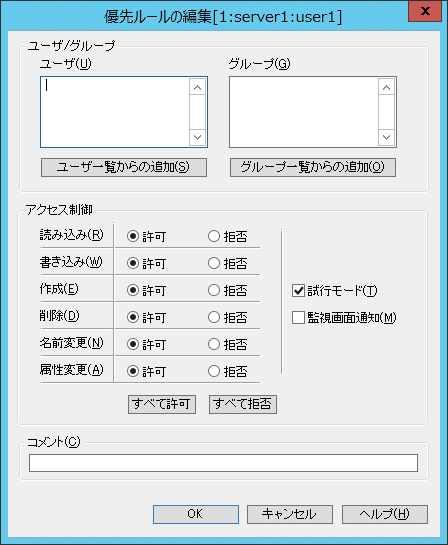The width and height of the screenshot is (448, 545).
Task: Focus the グループ(G) list box
Action: click(303, 112)
